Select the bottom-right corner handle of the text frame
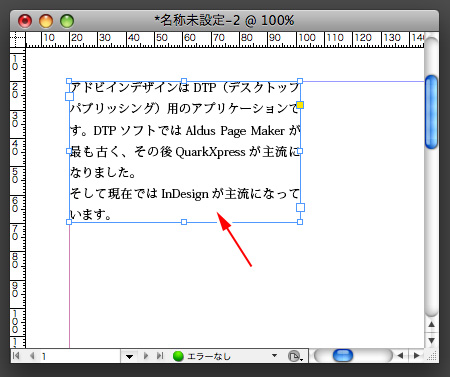The width and height of the screenshot is (450, 377). coord(300,222)
